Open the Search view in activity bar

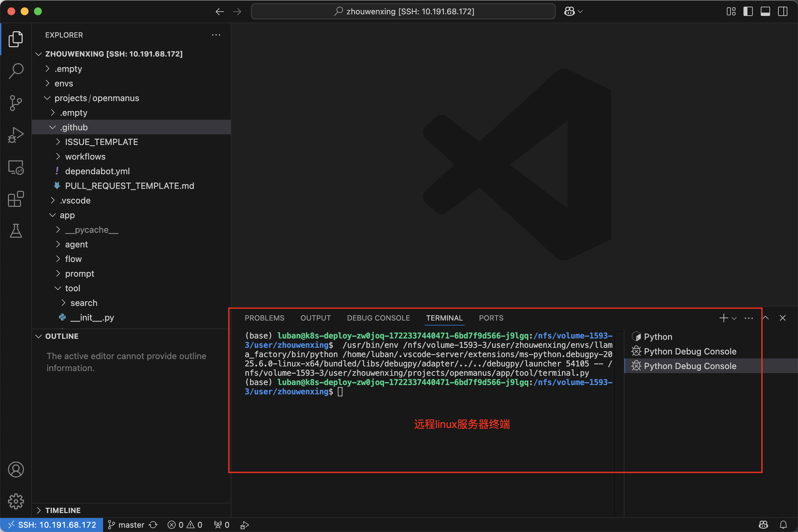16,71
